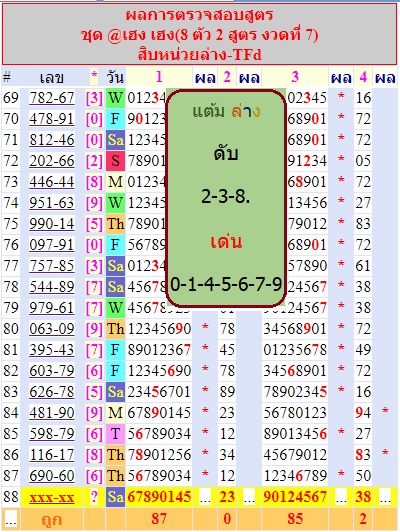The width and height of the screenshot is (400, 532).
Task: Select the M day cell in row 73
Action: pos(115,182)
